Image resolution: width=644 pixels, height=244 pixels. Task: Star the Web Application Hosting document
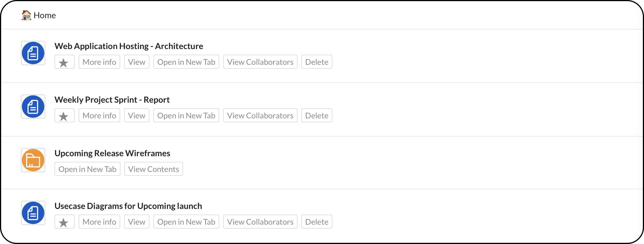pyautogui.click(x=65, y=62)
